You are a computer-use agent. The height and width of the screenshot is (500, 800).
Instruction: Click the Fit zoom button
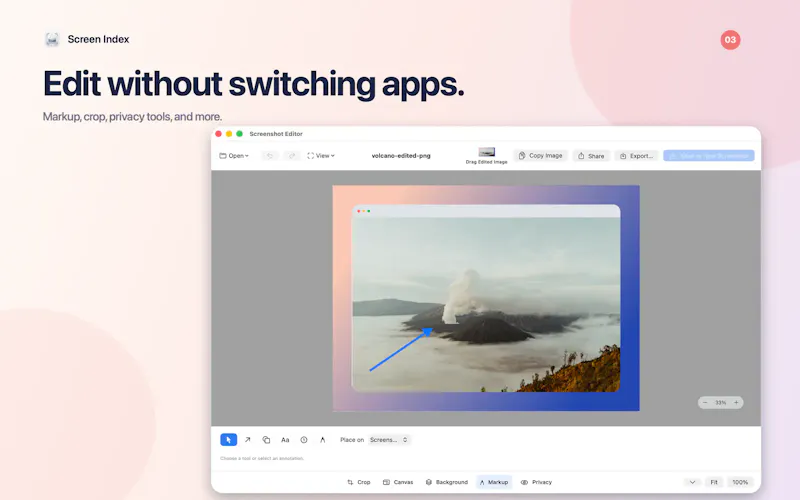[x=714, y=482]
